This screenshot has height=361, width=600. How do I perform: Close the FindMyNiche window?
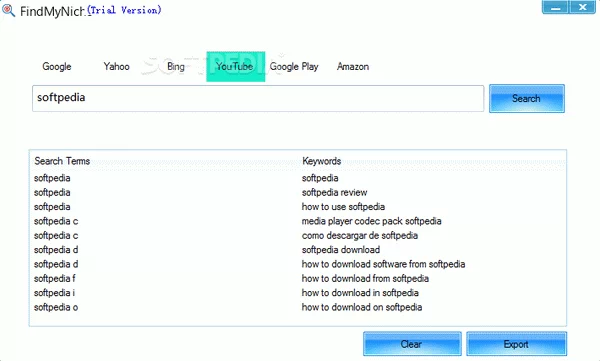coord(582,7)
